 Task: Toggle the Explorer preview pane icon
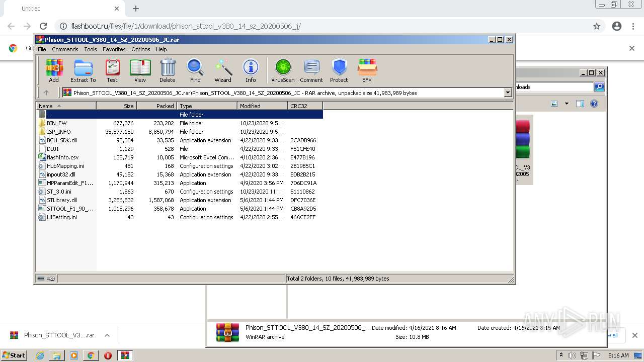580,104
